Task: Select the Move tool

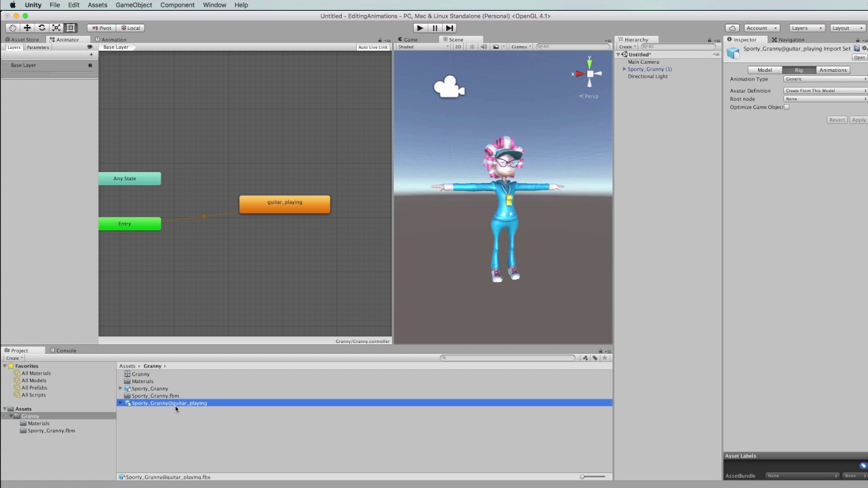Action: coord(27,28)
